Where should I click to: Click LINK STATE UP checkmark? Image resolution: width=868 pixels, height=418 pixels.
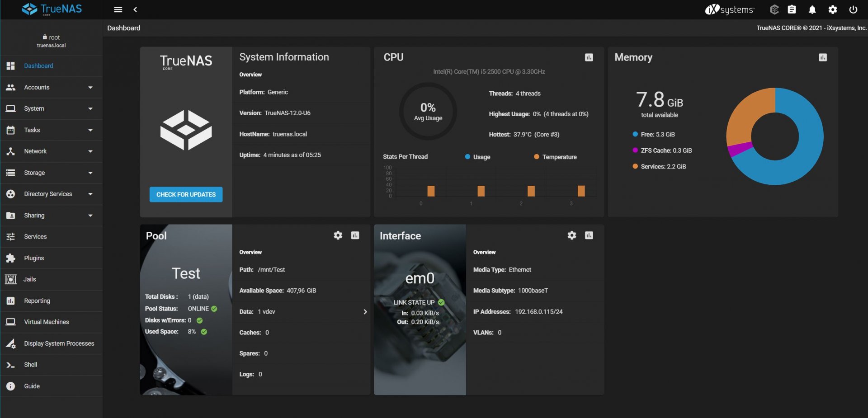point(441,302)
